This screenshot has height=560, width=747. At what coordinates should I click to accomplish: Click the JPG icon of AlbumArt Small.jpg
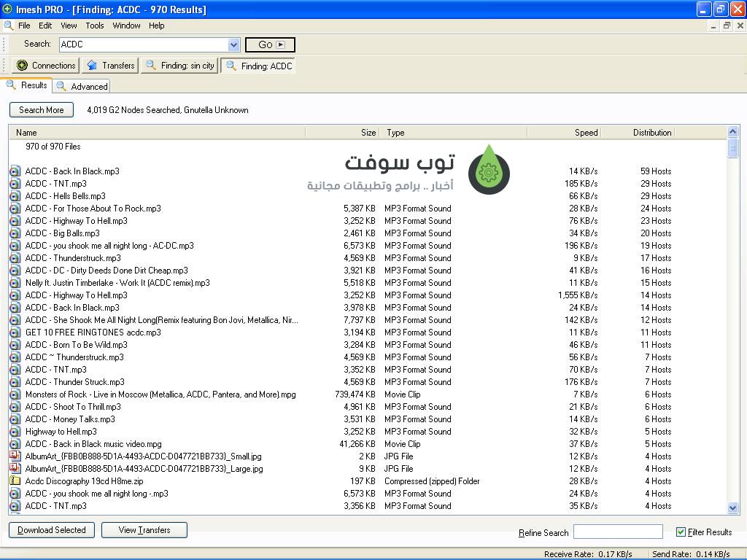coord(15,456)
